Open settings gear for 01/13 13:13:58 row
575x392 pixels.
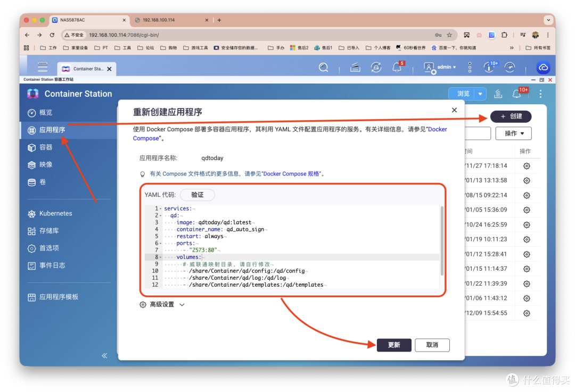527,181
